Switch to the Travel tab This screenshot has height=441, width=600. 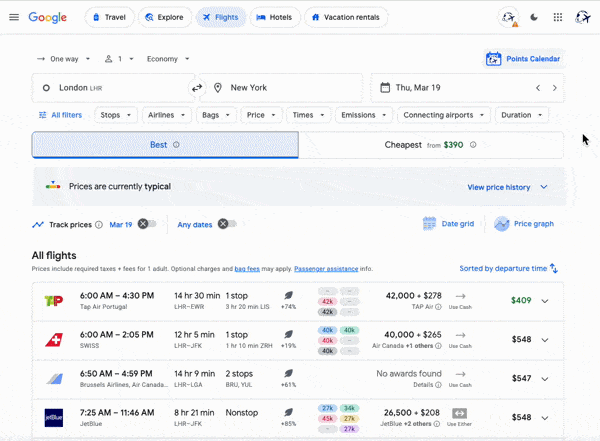pos(109,17)
